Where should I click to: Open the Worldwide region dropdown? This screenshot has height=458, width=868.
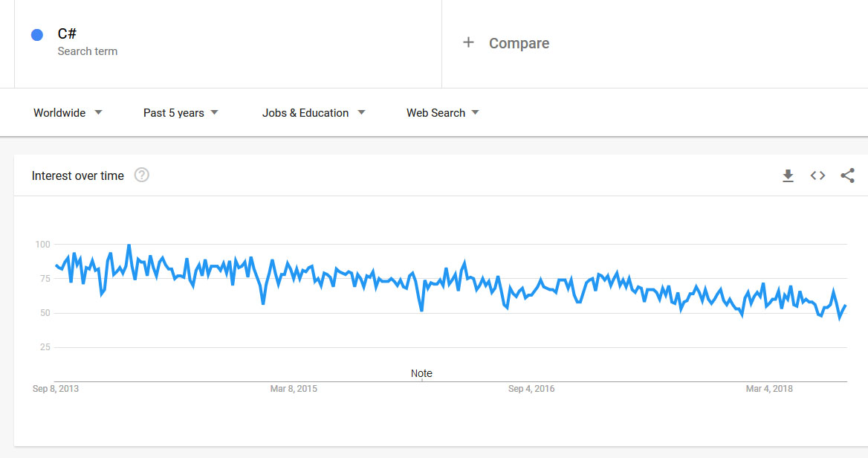click(x=68, y=113)
